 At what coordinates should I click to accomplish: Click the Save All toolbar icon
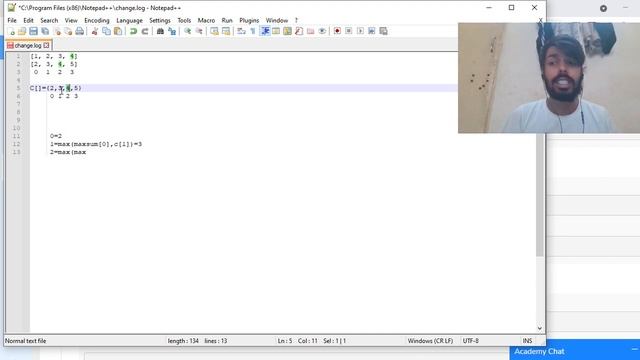click(x=45, y=31)
